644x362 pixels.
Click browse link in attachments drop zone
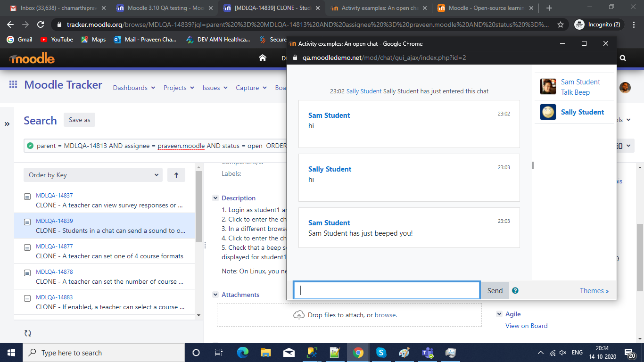[385, 315]
